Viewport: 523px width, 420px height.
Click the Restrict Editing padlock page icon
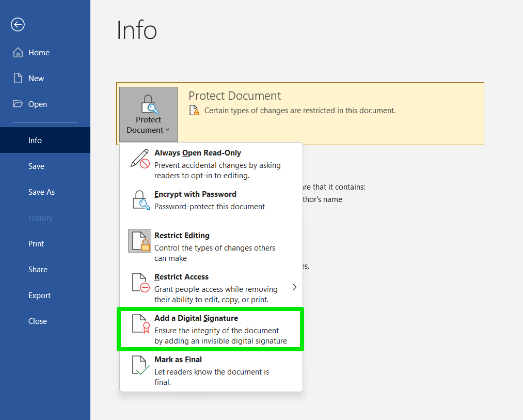[x=139, y=241]
